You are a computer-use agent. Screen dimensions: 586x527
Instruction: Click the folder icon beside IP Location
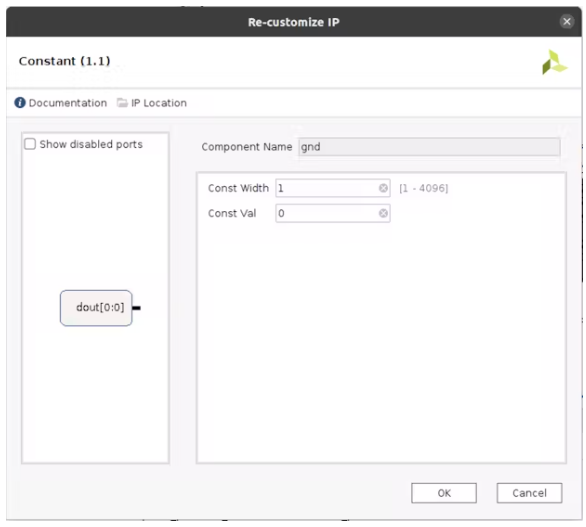click(122, 102)
